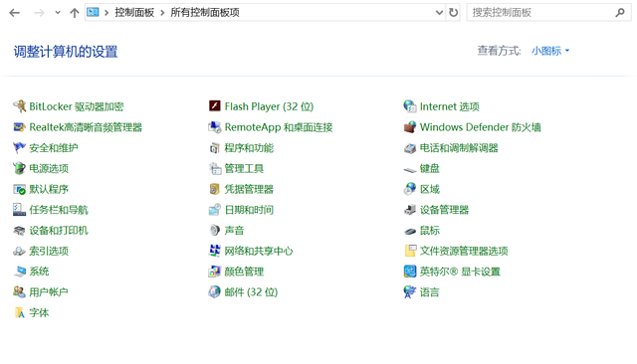Screen dimensions: 637x364
Task: Go forward with the right arrow
Action: click(x=39, y=13)
